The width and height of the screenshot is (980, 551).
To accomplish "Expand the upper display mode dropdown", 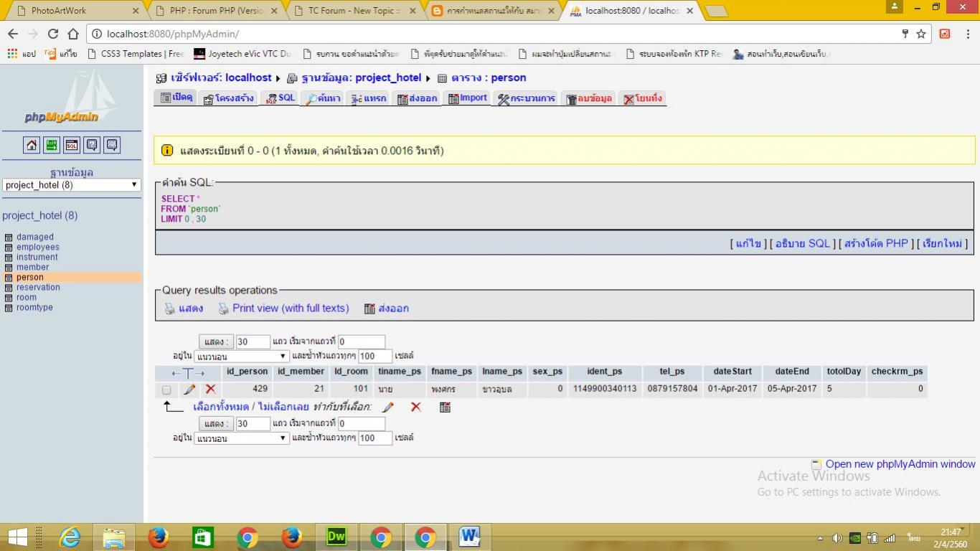I will [x=241, y=356].
